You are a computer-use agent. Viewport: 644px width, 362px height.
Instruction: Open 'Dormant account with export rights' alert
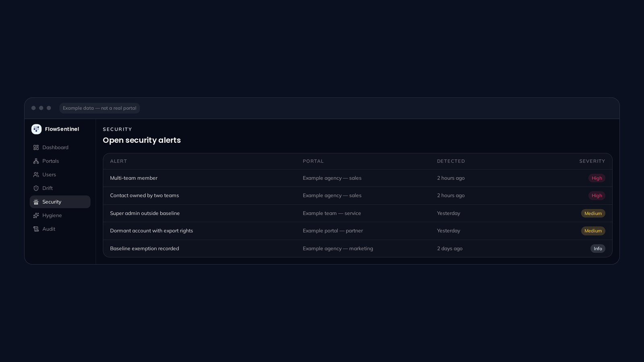click(151, 231)
